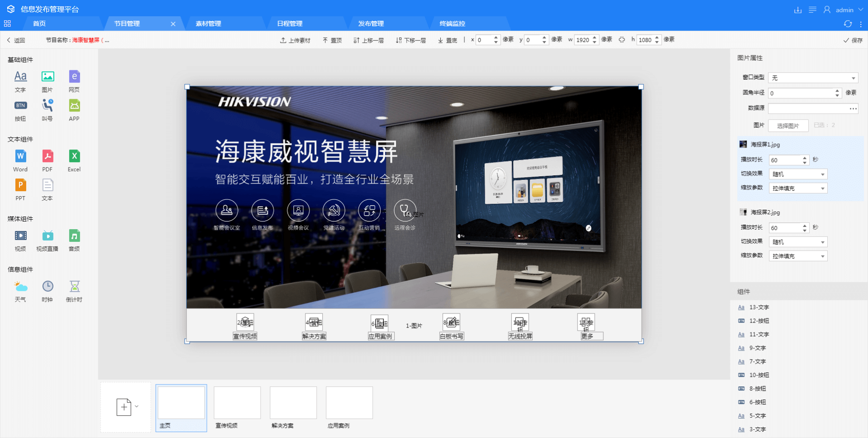Add a 时钟 clock component

tap(48, 291)
